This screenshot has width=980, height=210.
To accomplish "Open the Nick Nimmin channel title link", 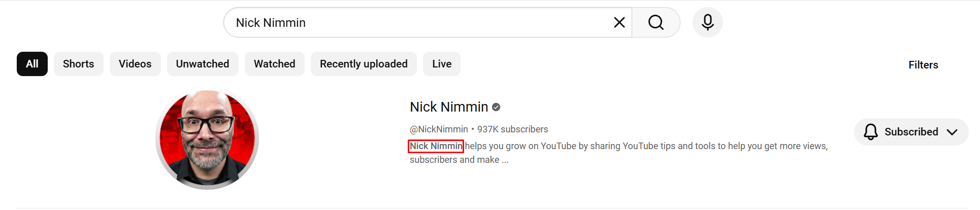I will pyautogui.click(x=449, y=107).
